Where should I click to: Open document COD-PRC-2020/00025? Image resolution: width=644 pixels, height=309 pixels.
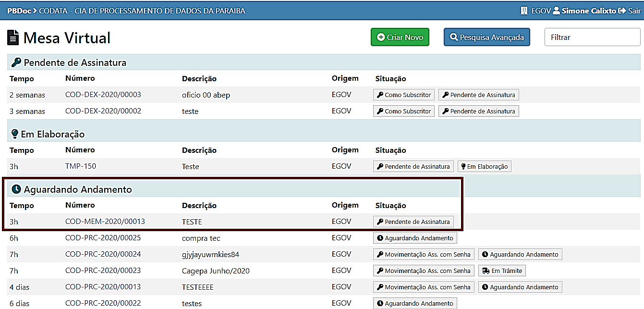pos(103,238)
